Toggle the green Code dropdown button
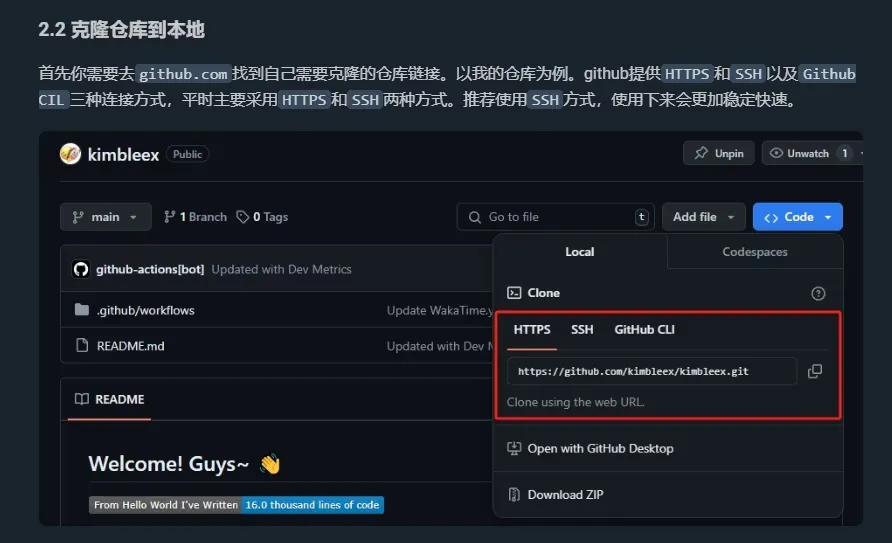Screen dimensions: 892x543 point(798,217)
